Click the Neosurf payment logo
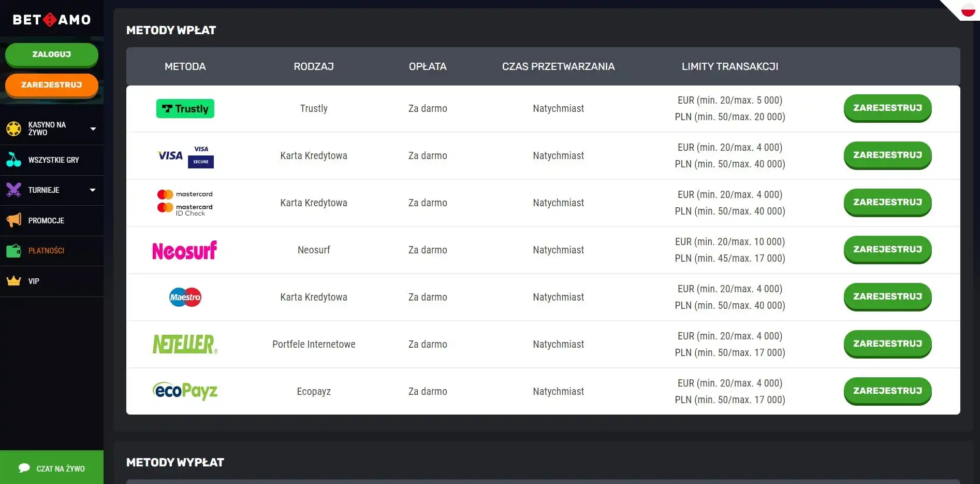 tap(184, 250)
